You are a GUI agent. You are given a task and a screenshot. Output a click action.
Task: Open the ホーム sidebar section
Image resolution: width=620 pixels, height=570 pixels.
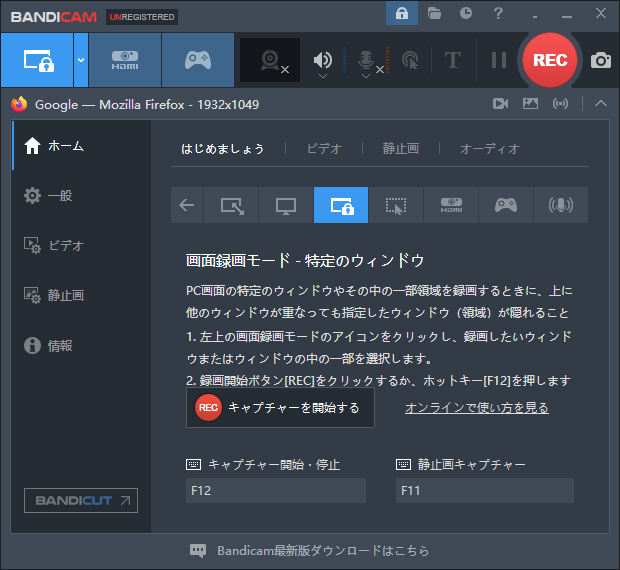point(81,146)
